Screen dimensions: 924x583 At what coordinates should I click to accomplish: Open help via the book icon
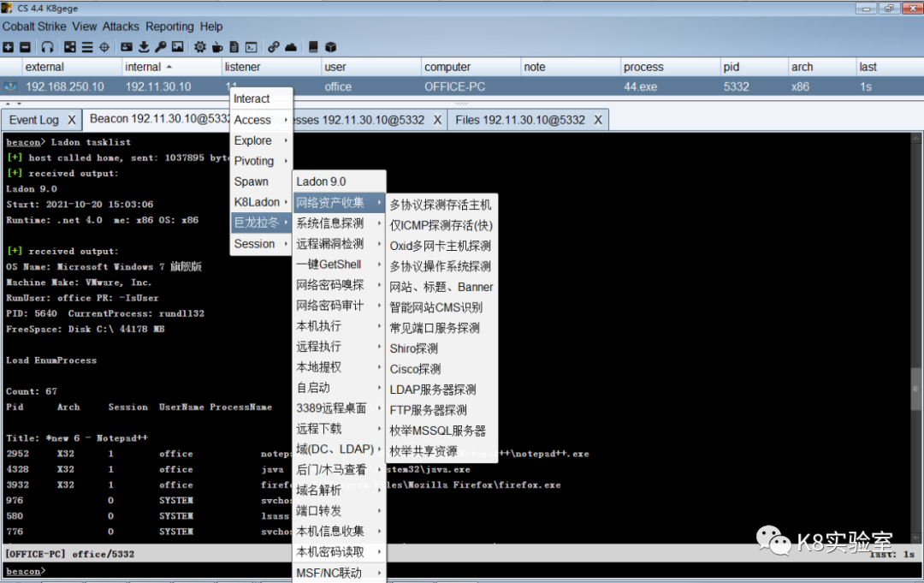(x=313, y=47)
